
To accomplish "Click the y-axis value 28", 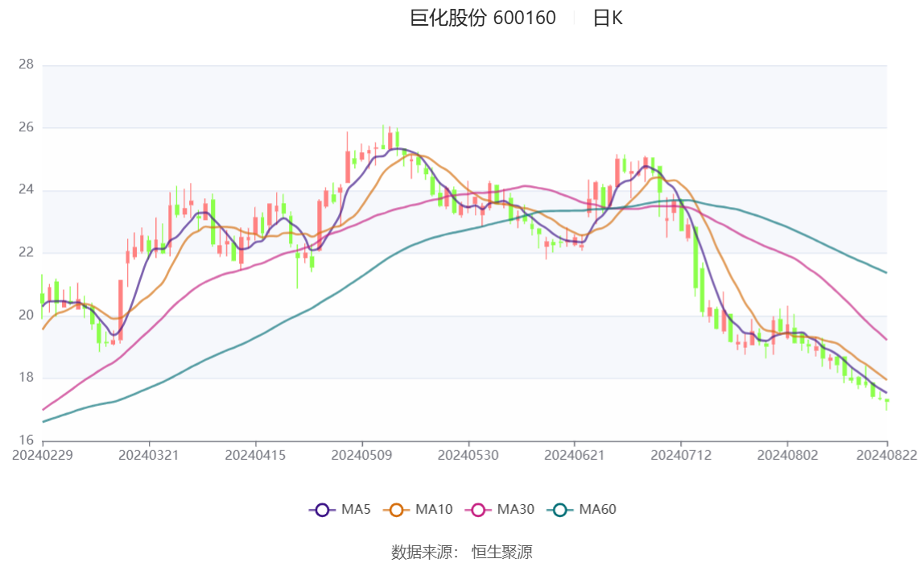I will 26,64.
